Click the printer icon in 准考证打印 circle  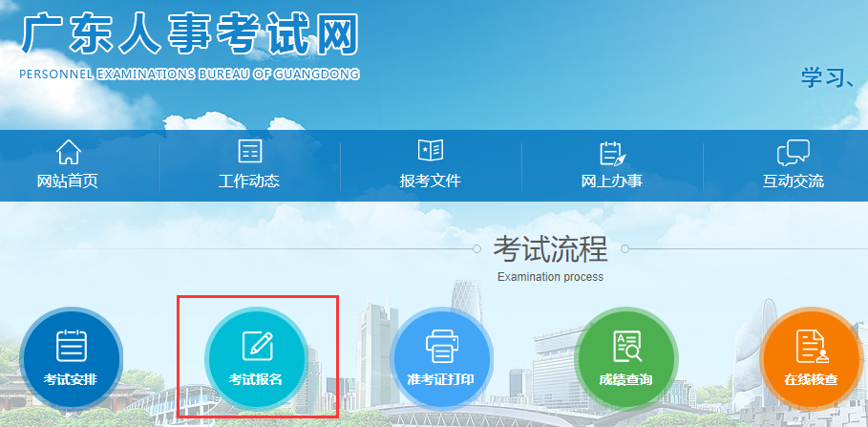441,346
